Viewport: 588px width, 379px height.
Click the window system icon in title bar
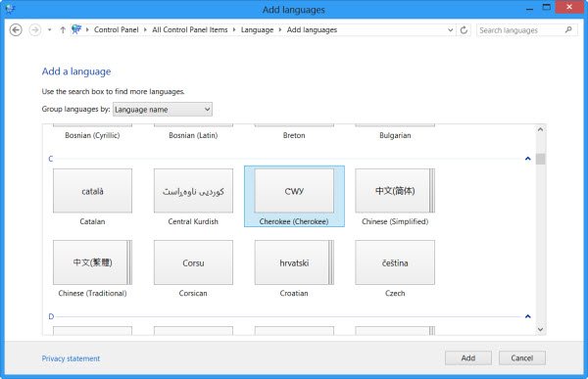pos(10,9)
